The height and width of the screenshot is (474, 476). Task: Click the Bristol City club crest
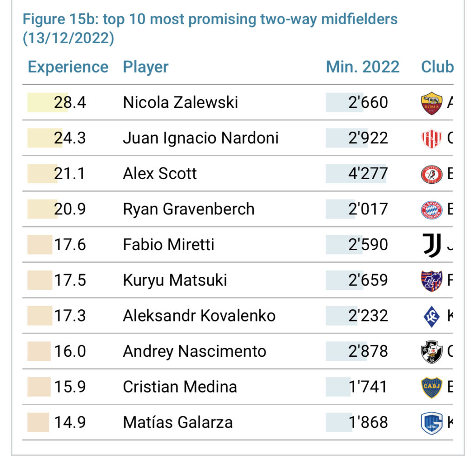431,174
